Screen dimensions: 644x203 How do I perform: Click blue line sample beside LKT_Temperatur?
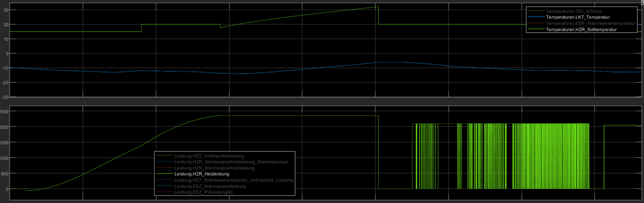click(536, 17)
